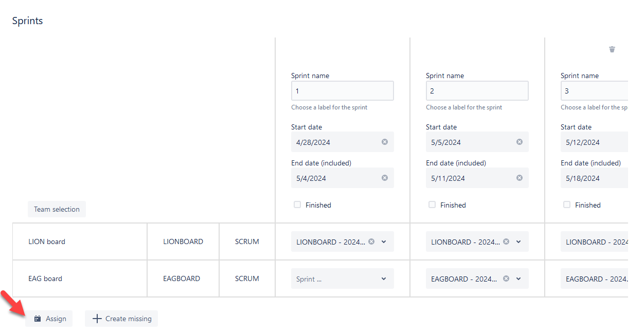Expand EAGBOARD sprint 2 dropdown
Image resolution: width=644 pixels, height=335 pixels.
pos(518,278)
